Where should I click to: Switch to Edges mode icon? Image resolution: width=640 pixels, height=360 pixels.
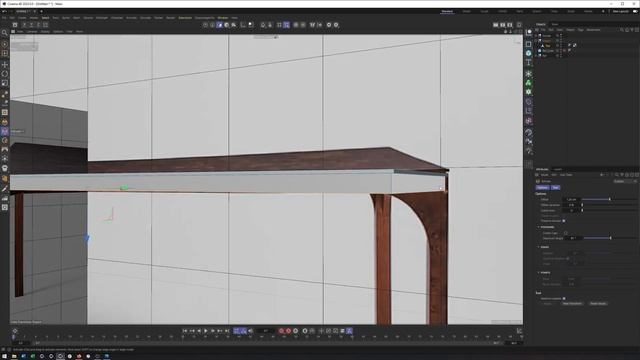(212, 25)
